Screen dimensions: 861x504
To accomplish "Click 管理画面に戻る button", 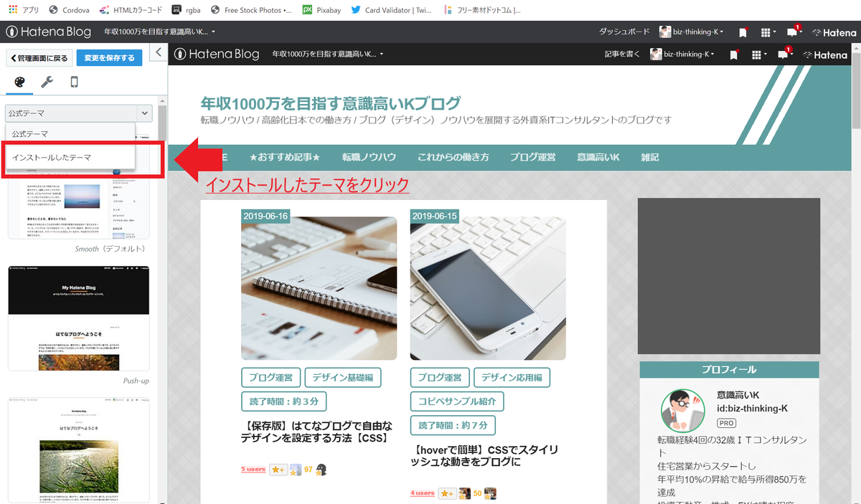I will coord(39,58).
